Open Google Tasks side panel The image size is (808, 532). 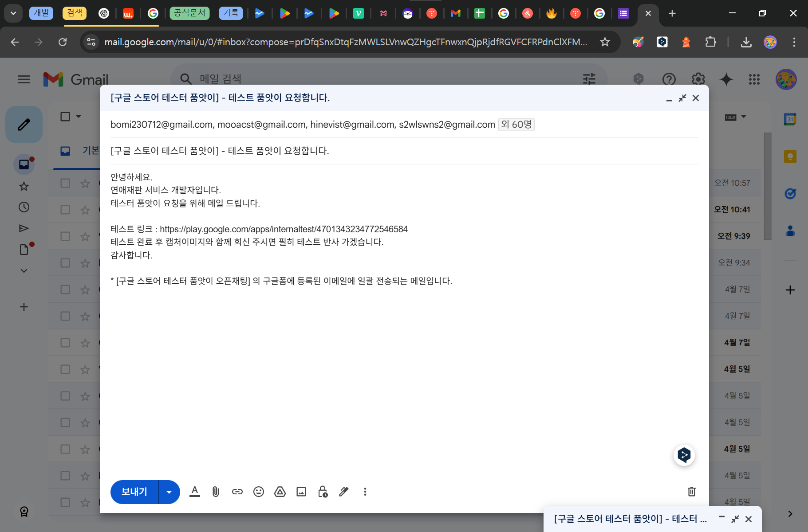point(790,194)
